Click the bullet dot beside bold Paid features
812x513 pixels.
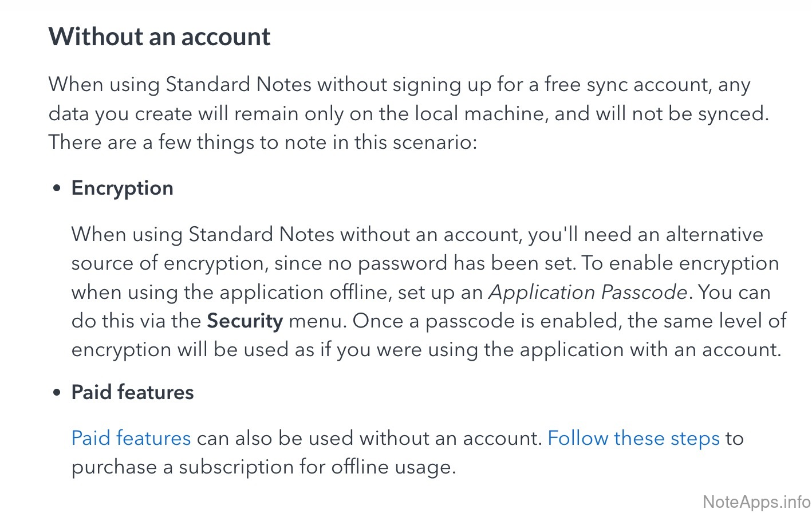57,393
